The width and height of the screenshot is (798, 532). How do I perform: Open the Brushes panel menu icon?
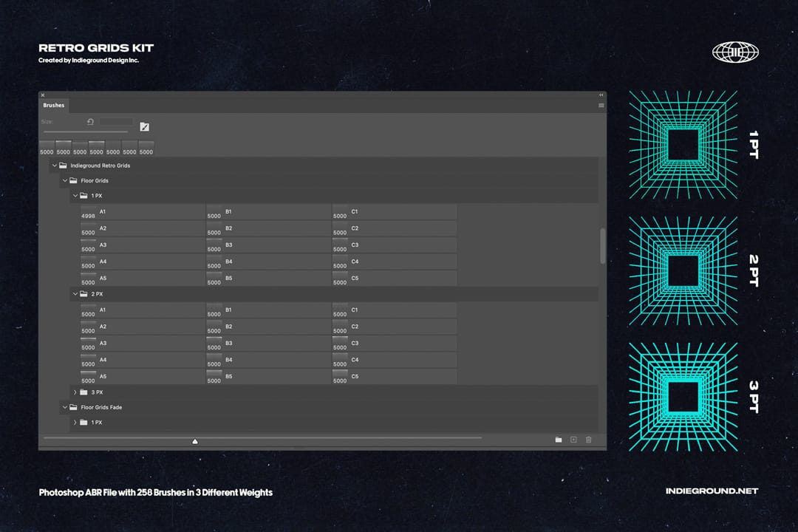[601, 106]
